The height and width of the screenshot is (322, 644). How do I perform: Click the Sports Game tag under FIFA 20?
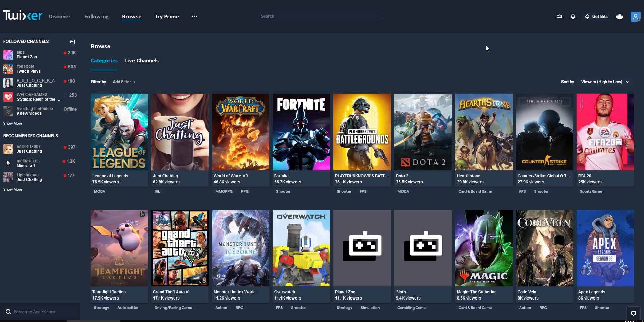tap(591, 191)
